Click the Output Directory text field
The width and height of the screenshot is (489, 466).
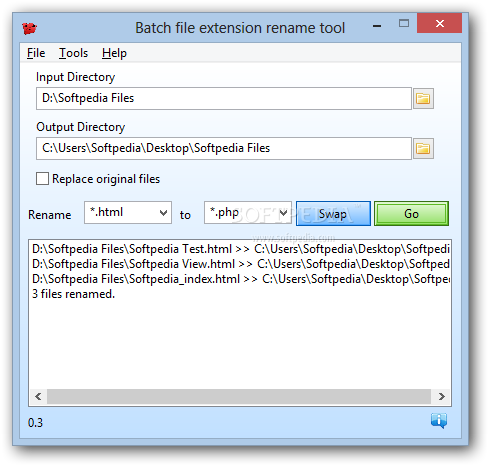click(224, 148)
